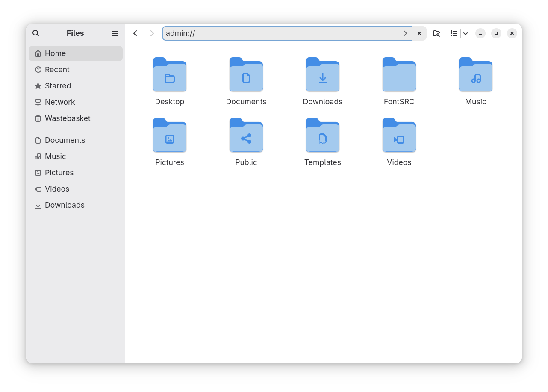Click the Music folder icon in grid

[476, 75]
